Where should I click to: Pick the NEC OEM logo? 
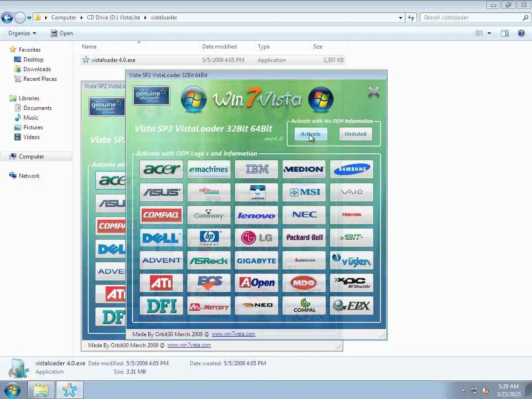pos(304,215)
